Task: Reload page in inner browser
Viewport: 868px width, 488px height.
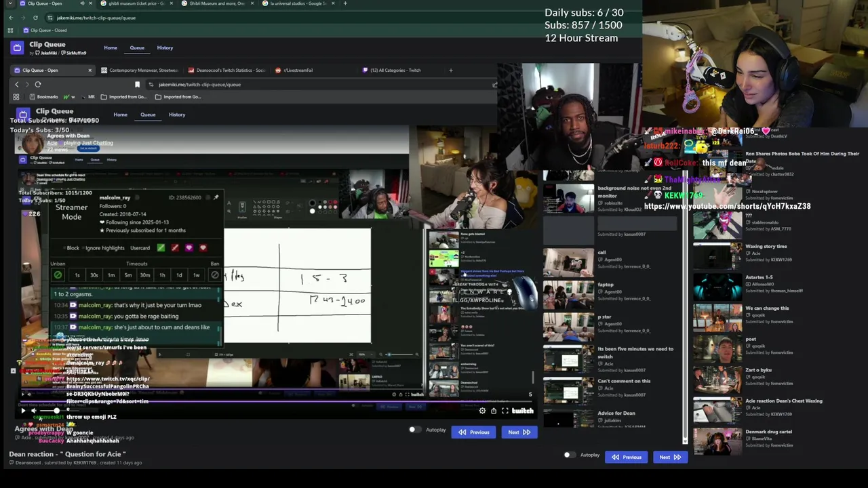Action: tap(38, 85)
